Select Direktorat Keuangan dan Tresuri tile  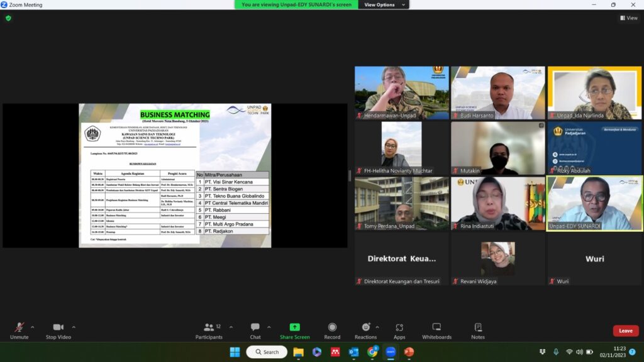pos(402,259)
